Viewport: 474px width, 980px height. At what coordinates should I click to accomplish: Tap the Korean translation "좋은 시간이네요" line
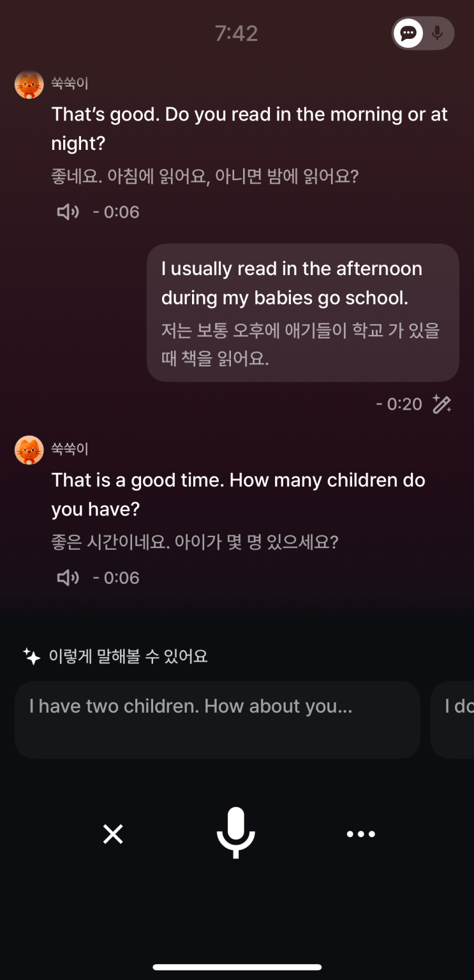click(x=194, y=542)
